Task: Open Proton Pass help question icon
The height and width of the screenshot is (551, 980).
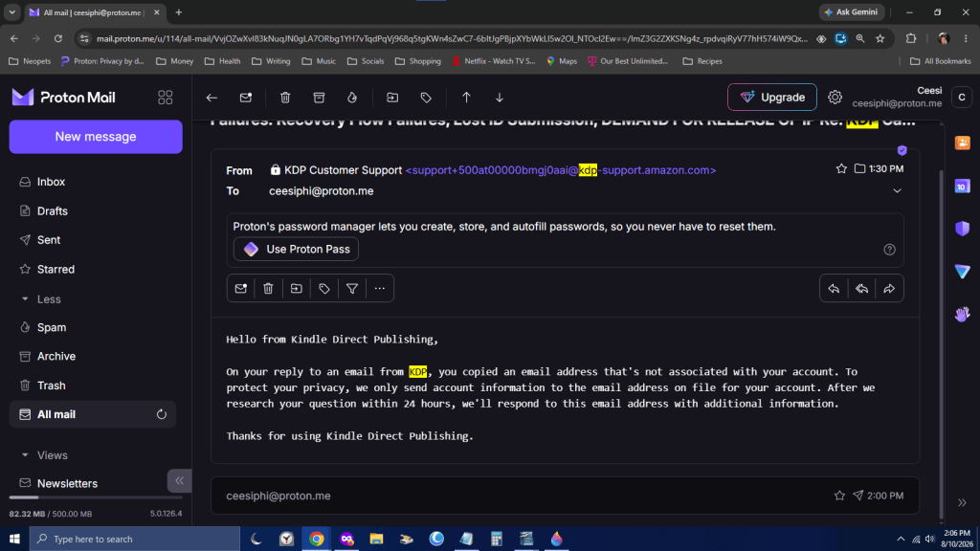Action: 889,250
